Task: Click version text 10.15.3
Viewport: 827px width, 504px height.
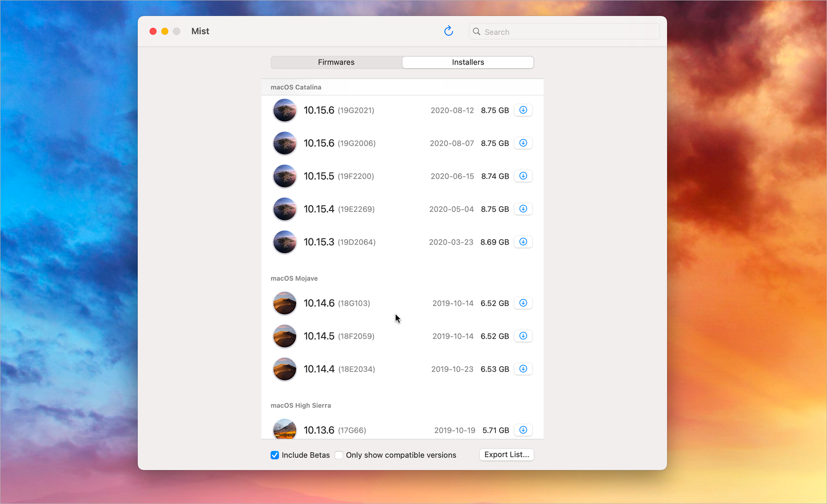Action: (319, 242)
